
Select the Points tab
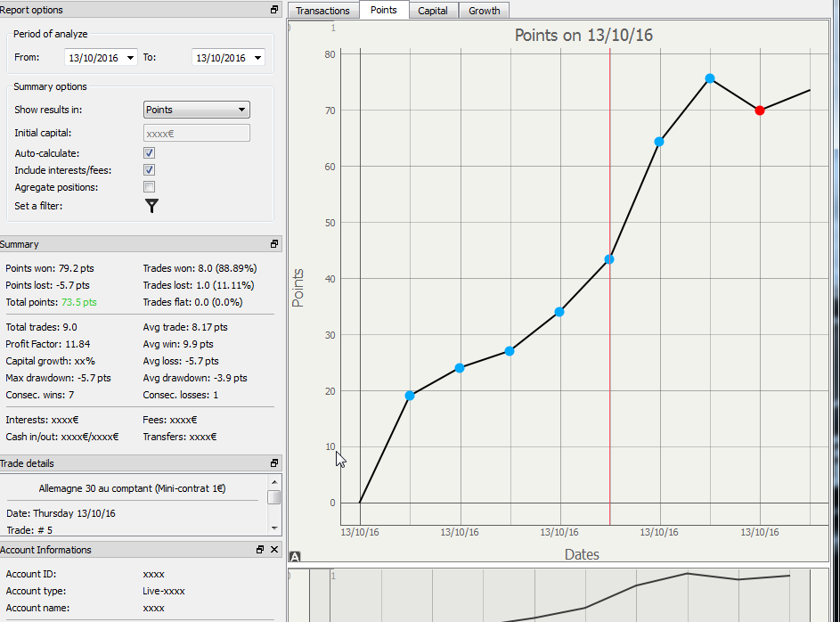coord(384,10)
